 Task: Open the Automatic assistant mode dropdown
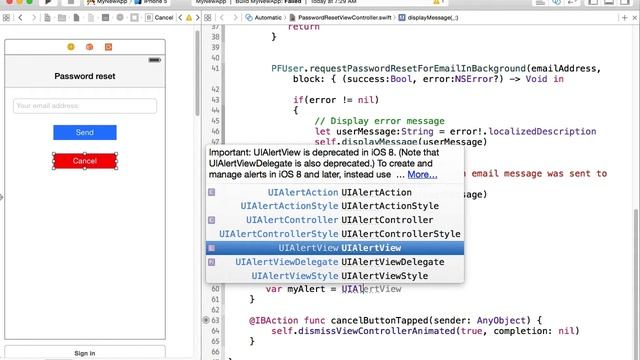[264, 18]
